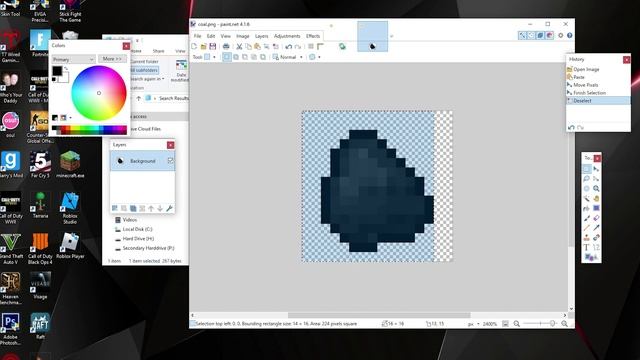Screen dimensions: 640x360
Task: Choose the Replace selection mode button
Action: point(227,57)
